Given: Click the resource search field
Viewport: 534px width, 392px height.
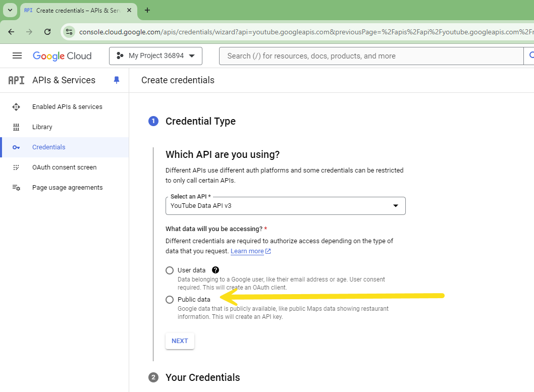Looking at the screenshot, I should (371, 56).
